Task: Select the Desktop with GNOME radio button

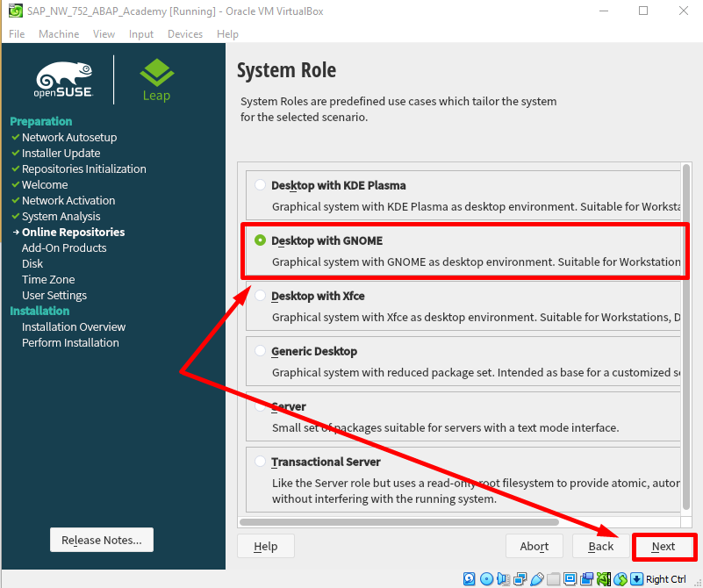Action: tap(260, 240)
